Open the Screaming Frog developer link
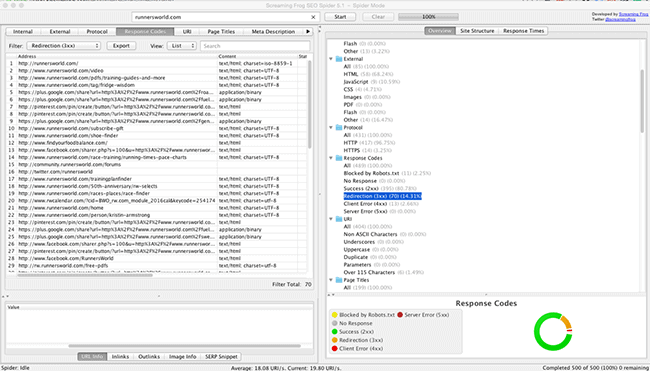 tap(632, 14)
